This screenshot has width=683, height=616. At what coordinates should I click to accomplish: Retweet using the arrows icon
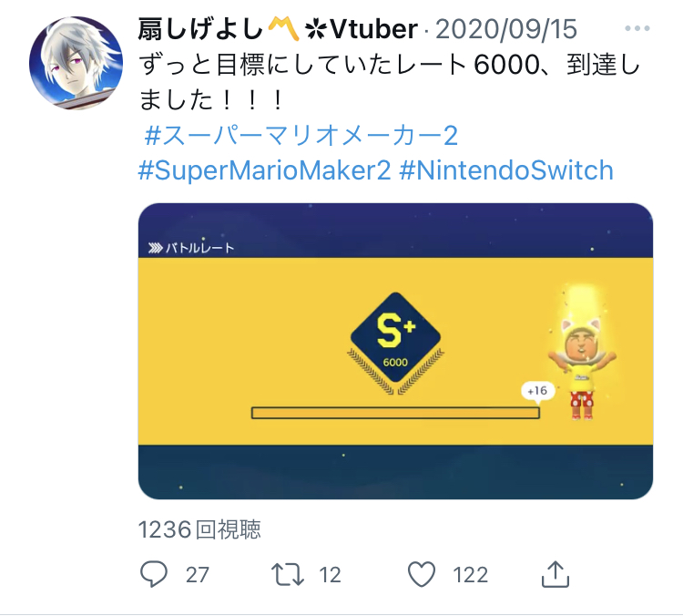pyautogui.click(x=288, y=574)
